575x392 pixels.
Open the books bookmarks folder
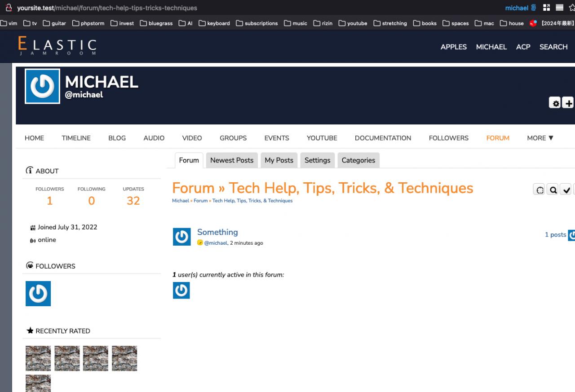coord(425,23)
